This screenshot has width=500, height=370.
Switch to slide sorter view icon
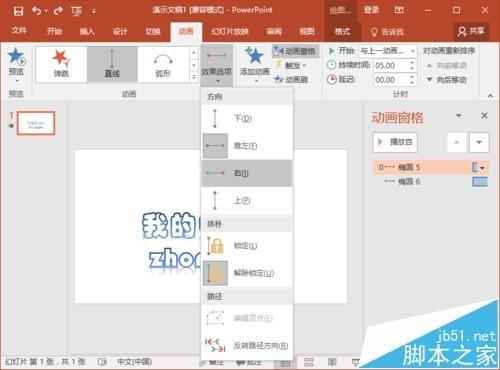pos(309,362)
